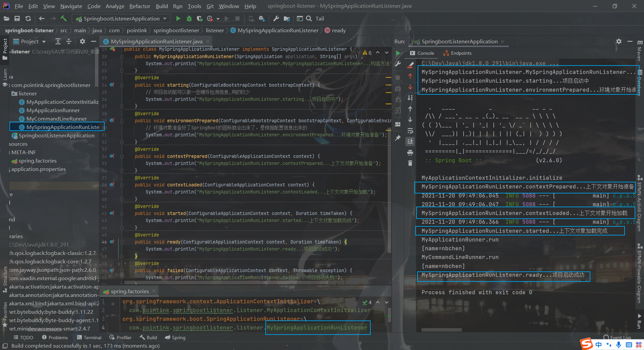Image resolution: width=644 pixels, height=350 pixels.
Task: Open the profiler dropdown arrow in toolbar
Action: tap(218, 19)
